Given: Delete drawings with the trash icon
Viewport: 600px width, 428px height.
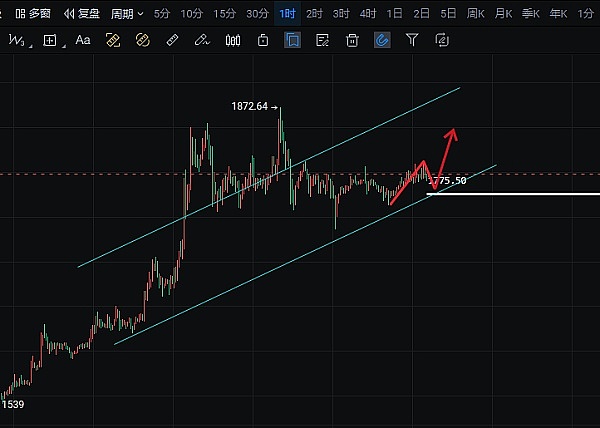Looking at the screenshot, I should pyautogui.click(x=352, y=40).
